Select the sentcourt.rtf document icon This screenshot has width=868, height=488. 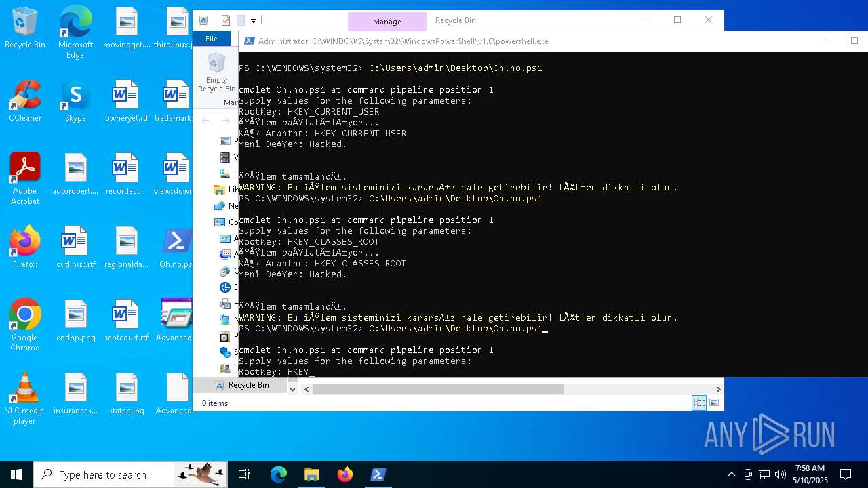(126, 321)
